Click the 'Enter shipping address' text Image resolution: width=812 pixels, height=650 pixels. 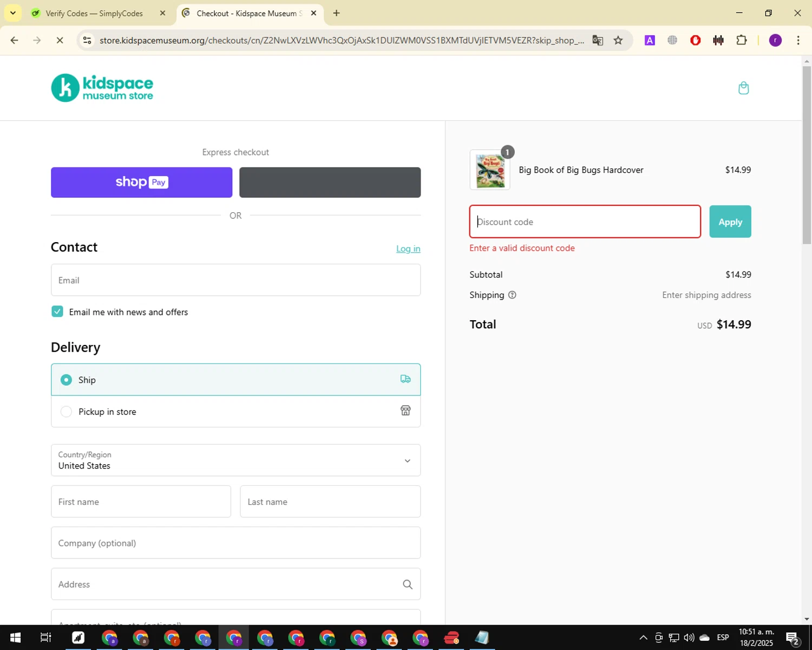[x=706, y=295]
